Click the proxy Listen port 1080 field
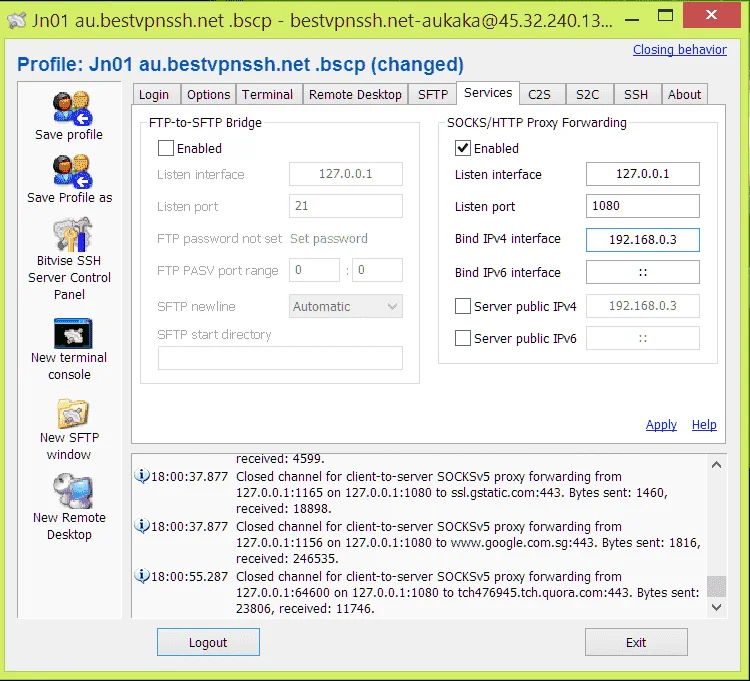The height and width of the screenshot is (681, 750). pyautogui.click(x=642, y=206)
